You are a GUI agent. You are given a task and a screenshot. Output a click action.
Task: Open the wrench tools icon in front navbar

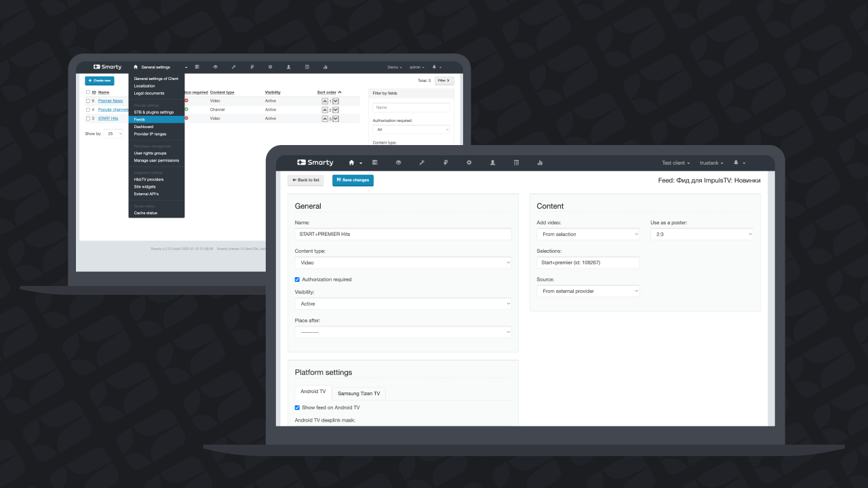[x=422, y=163]
